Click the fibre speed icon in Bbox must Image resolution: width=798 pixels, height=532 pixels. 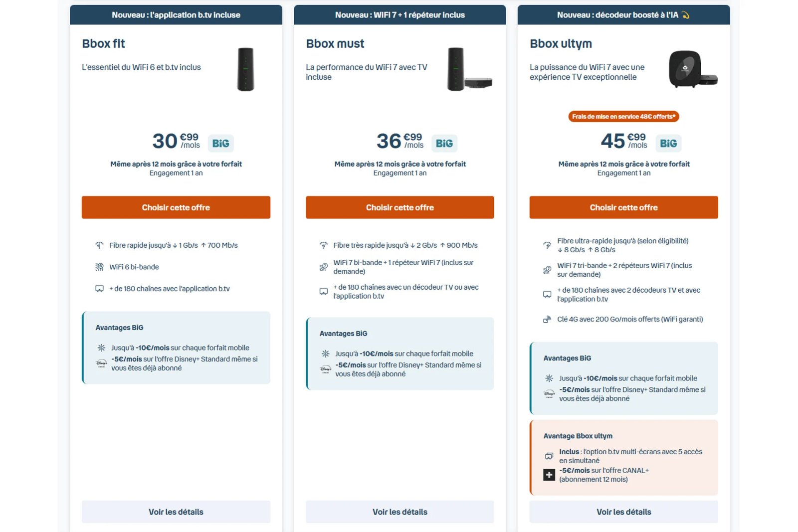pos(324,245)
